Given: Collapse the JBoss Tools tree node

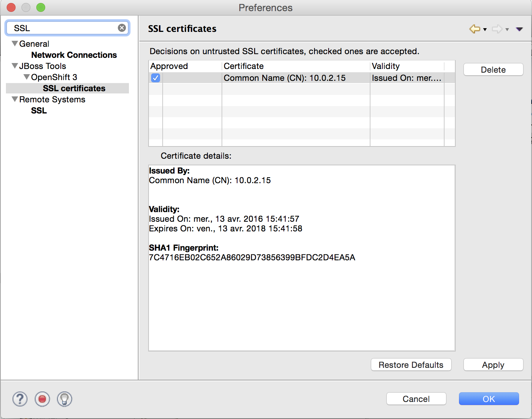Looking at the screenshot, I should click(x=15, y=66).
